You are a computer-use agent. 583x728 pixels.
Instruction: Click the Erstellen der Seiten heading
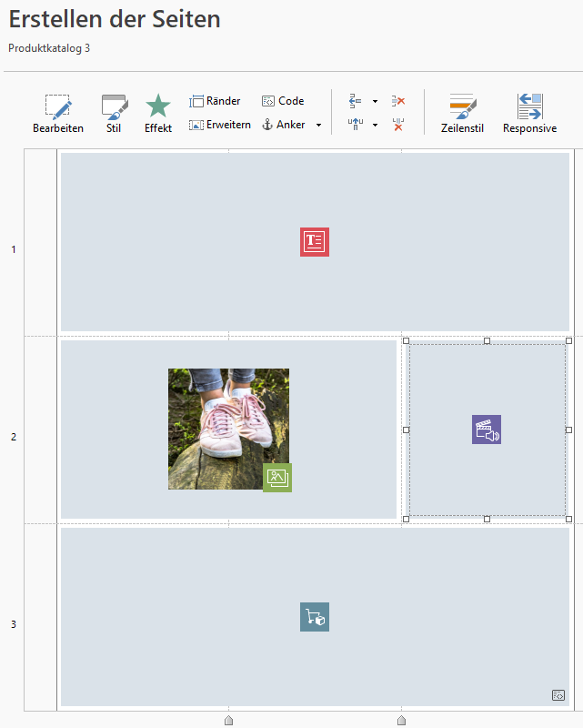point(115,19)
